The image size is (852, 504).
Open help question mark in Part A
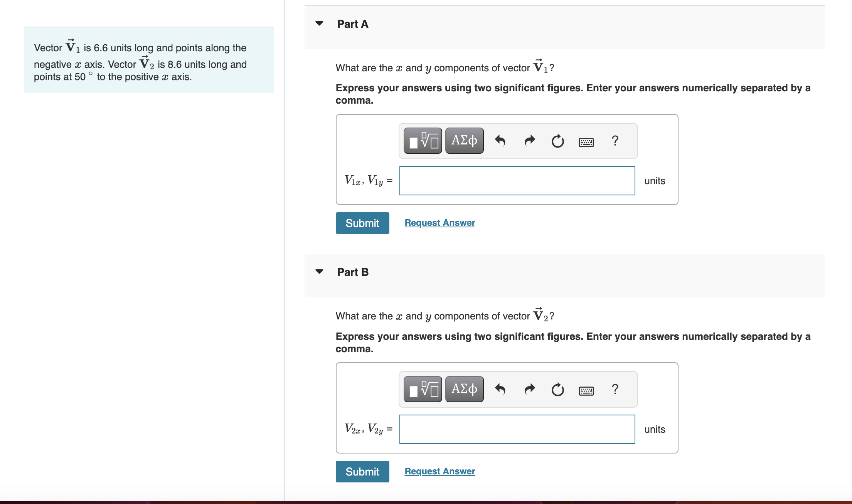[615, 141]
